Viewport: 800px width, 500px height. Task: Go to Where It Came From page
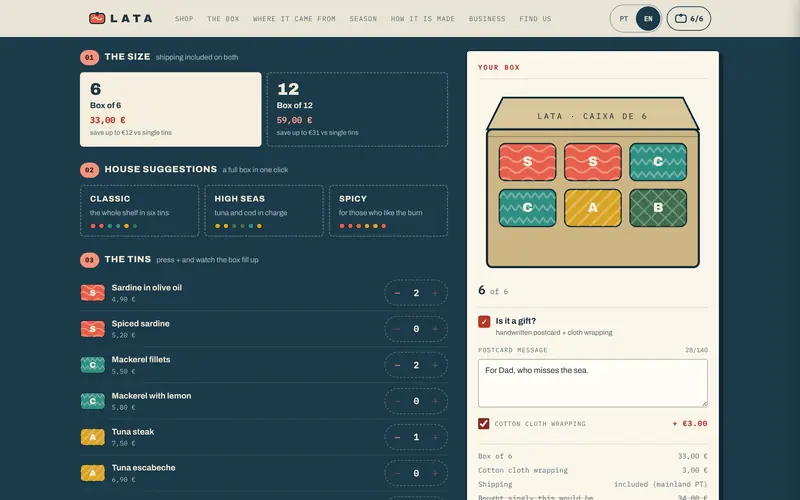pyautogui.click(x=294, y=19)
